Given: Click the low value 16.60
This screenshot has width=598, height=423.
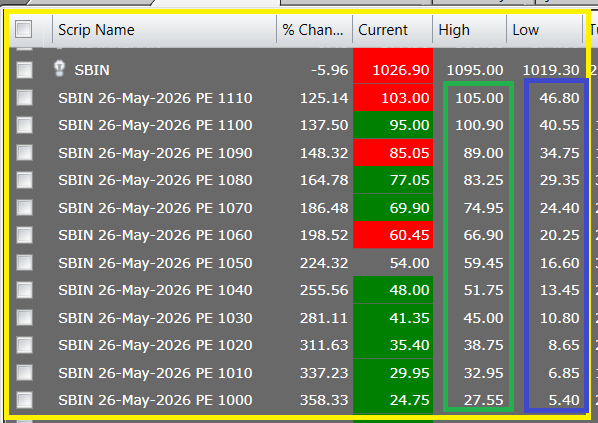Looking at the screenshot, I should tap(559, 263).
